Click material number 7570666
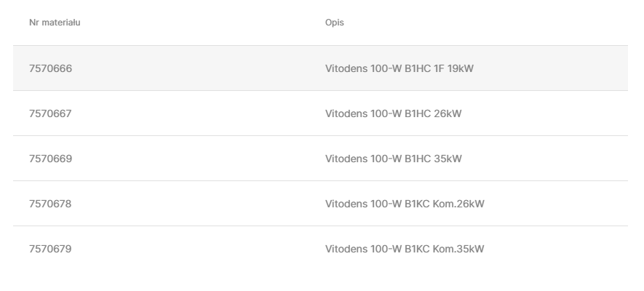 click(x=50, y=69)
